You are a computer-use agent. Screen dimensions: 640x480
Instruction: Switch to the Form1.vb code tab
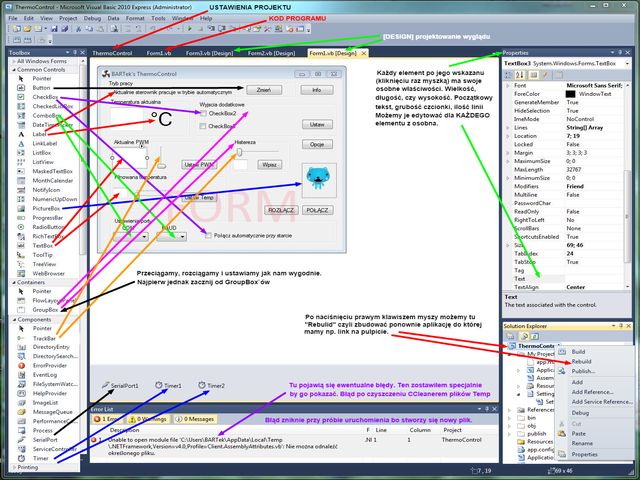(159, 53)
